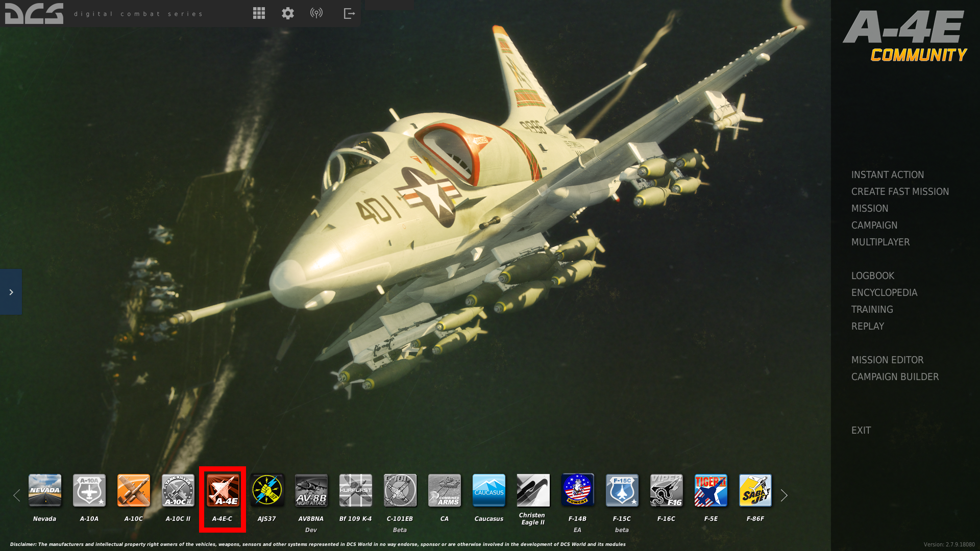This screenshot has width=980, height=551.
Task: Select the AJS37 Viggen module icon
Action: [x=267, y=490]
